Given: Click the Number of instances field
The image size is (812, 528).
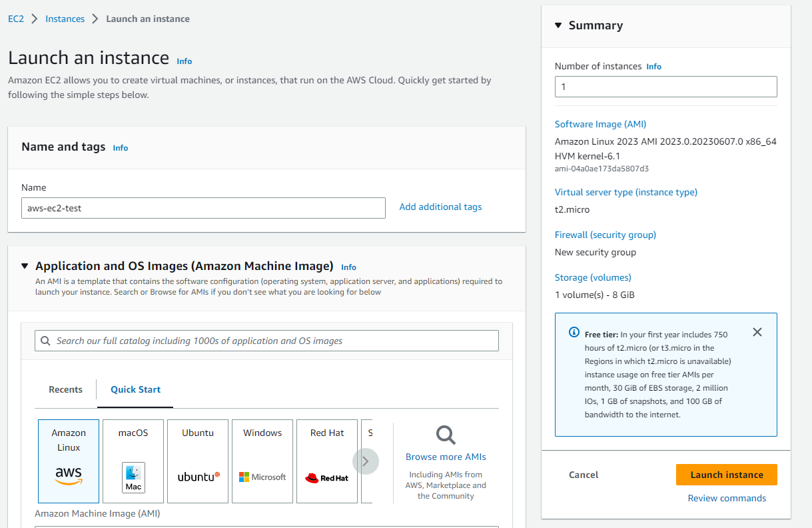Looking at the screenshot, I should click(x=666, y=87).
